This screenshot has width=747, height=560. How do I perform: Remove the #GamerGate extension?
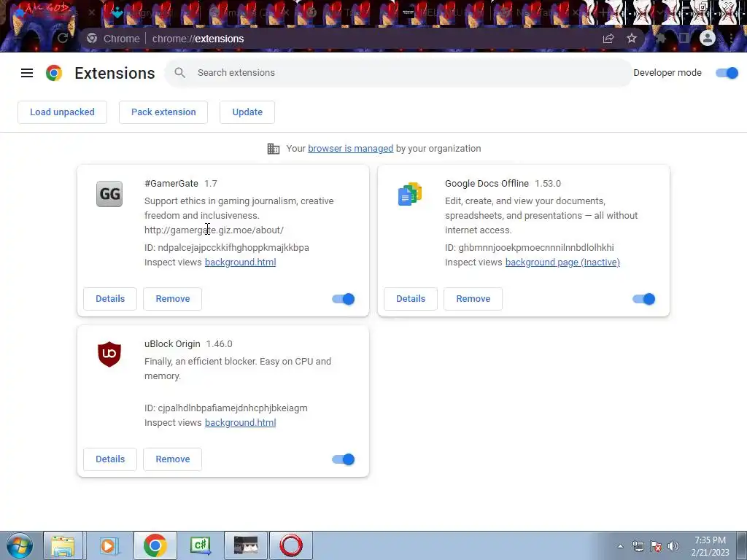point(172,299)
